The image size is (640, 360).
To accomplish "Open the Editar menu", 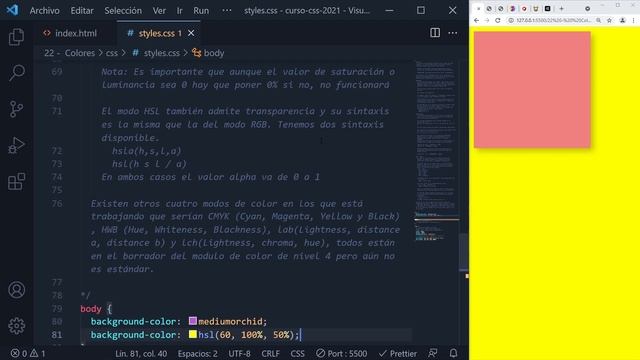I will coord(82,10).
